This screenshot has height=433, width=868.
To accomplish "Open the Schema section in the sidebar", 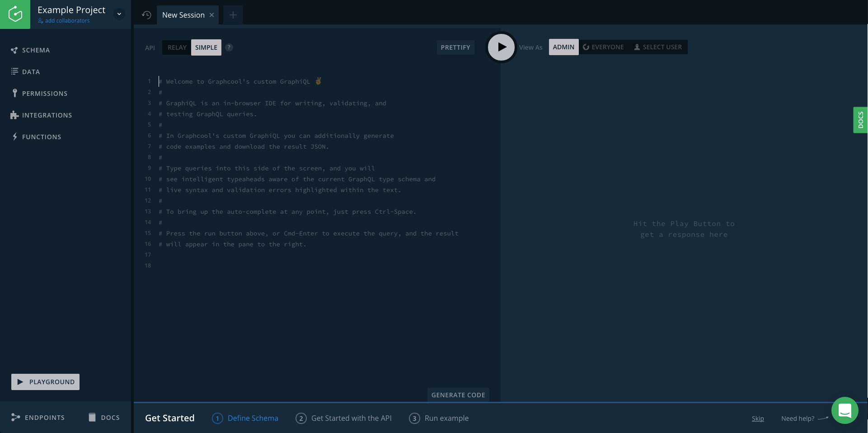I will point(35,50).
